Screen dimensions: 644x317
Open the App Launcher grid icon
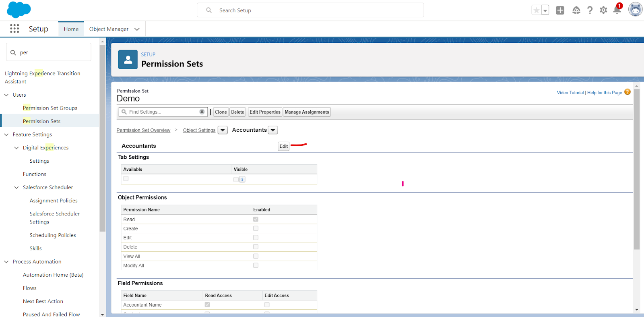[x=14, y=29]
